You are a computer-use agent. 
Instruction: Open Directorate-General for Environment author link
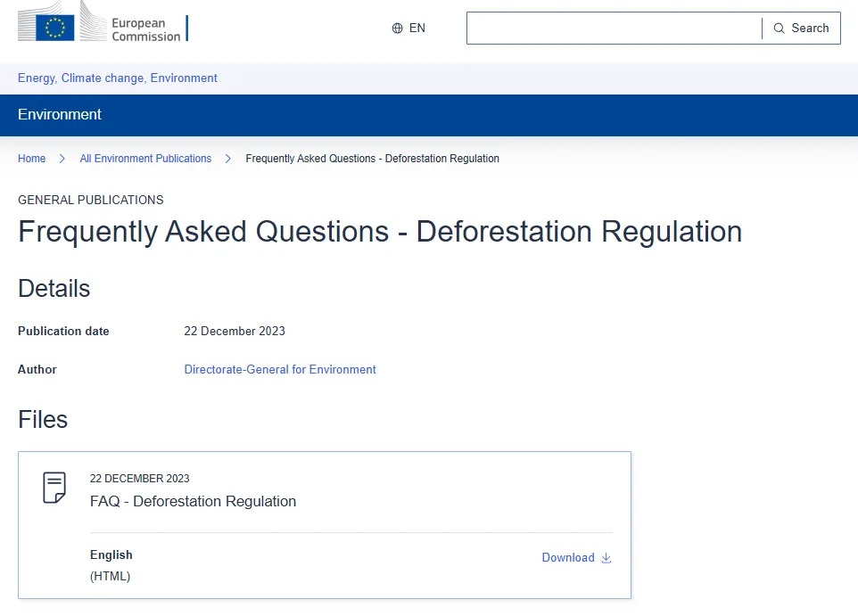280,369
